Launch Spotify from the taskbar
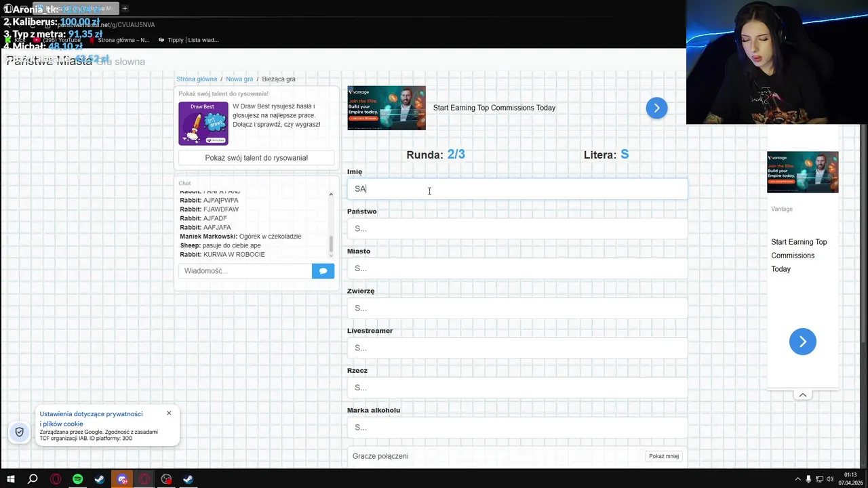868x488 pixels. (77, 479)
